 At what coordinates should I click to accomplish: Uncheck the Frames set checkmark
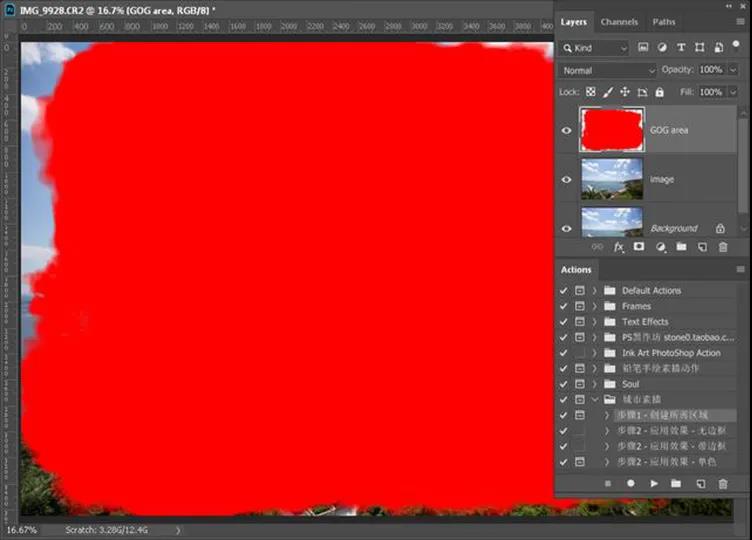pyautogui.click(x=564, y=306)
